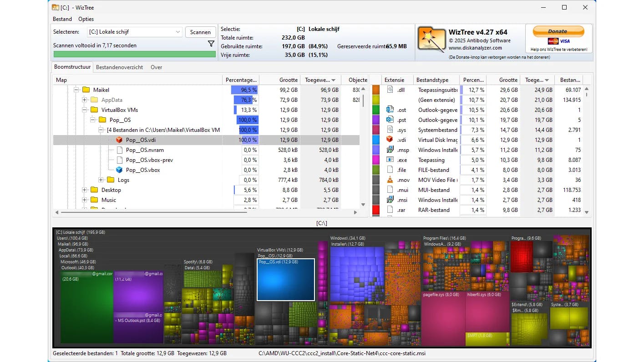Sort the tree by the Map column header
This screenshot has width=644, height=362.
click(137, 80)
